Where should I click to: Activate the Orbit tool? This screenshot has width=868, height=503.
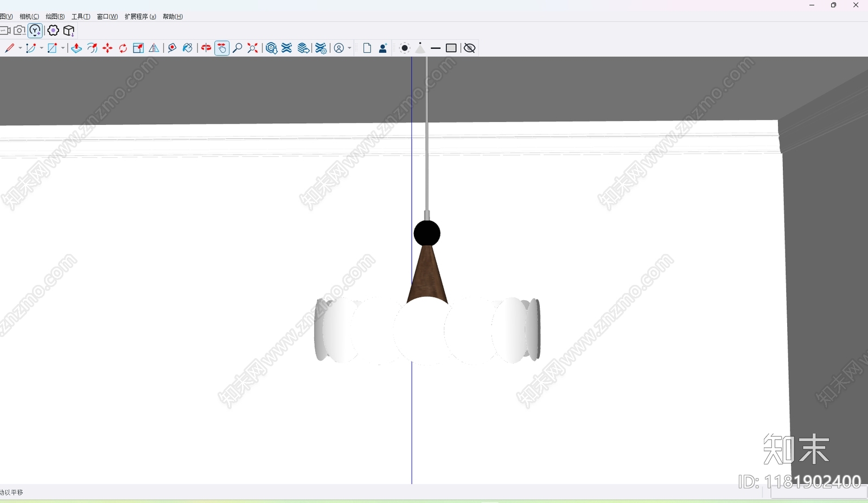(x=206, y=48)
